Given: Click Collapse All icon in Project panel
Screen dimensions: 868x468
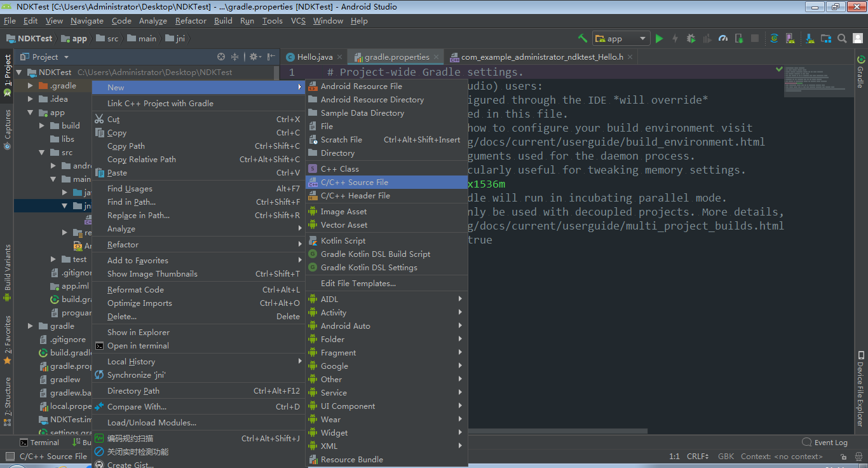Looking at the screenshot, I should [x=235, y=57].
